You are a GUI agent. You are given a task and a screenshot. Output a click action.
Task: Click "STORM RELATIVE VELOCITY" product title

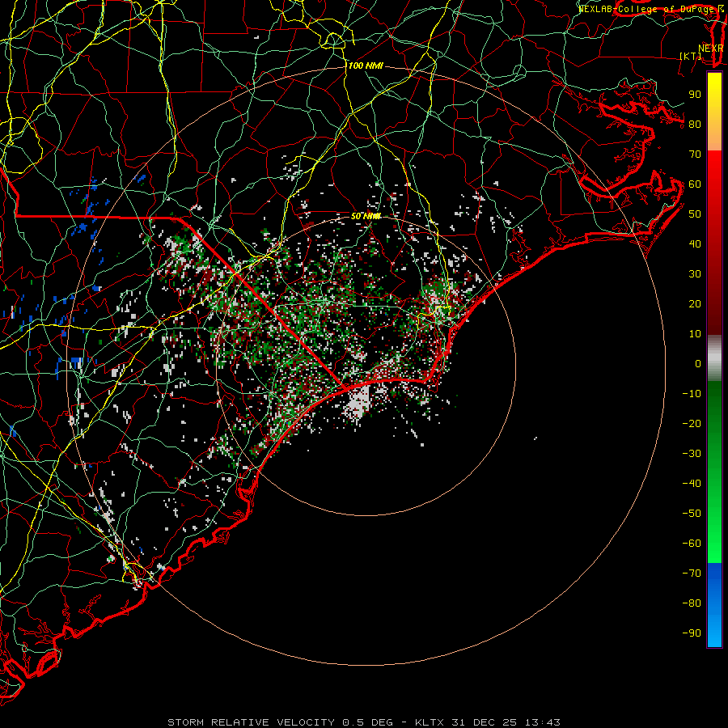click(252, 722)
